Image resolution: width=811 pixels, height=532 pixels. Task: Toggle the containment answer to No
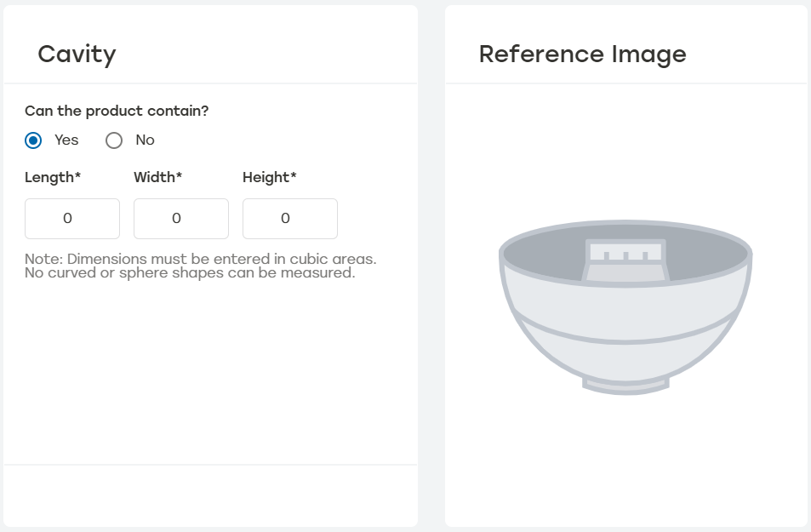pyautogui.click(x=114, y=140)
